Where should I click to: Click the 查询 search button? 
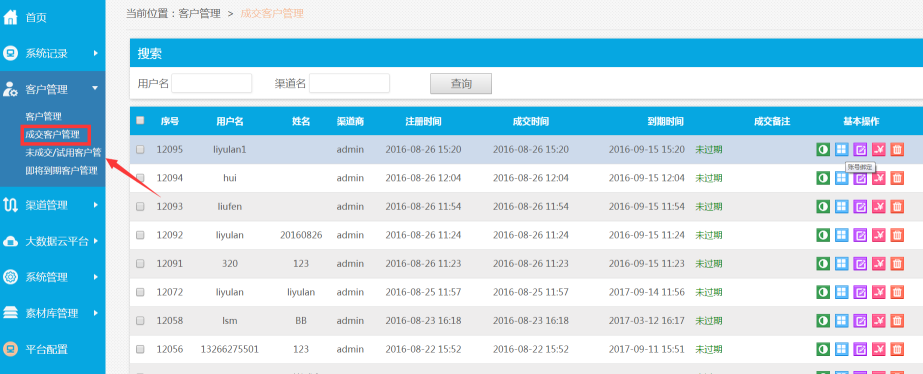coord(461,84)
